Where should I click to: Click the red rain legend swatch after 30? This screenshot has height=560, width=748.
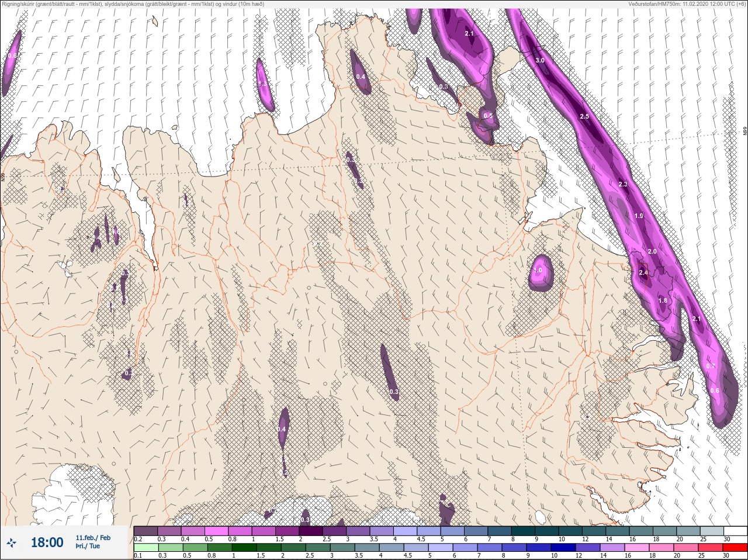coord(736,548)
